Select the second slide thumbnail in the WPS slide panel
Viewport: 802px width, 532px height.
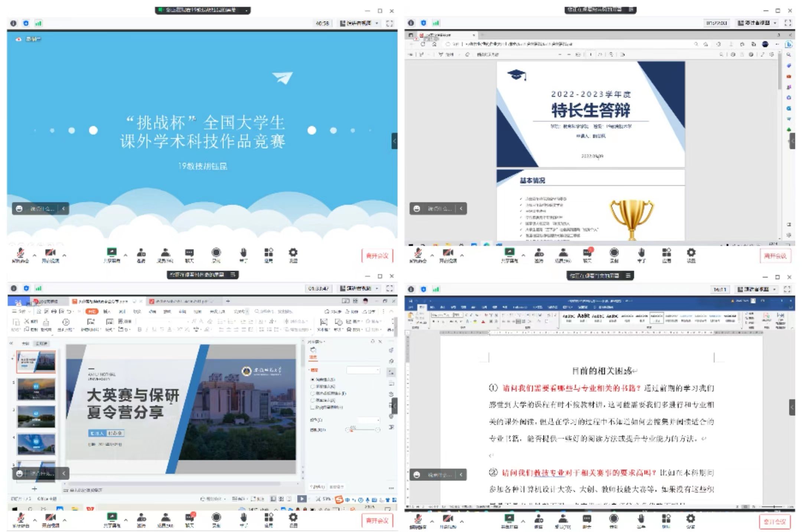tap(36, 389)
